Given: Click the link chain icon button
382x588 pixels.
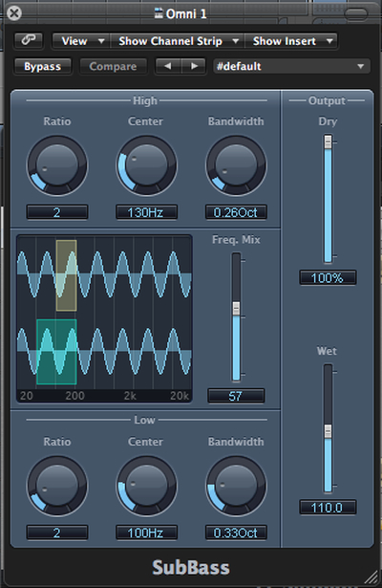Looking at the screenshot, I should coord(29,40).
